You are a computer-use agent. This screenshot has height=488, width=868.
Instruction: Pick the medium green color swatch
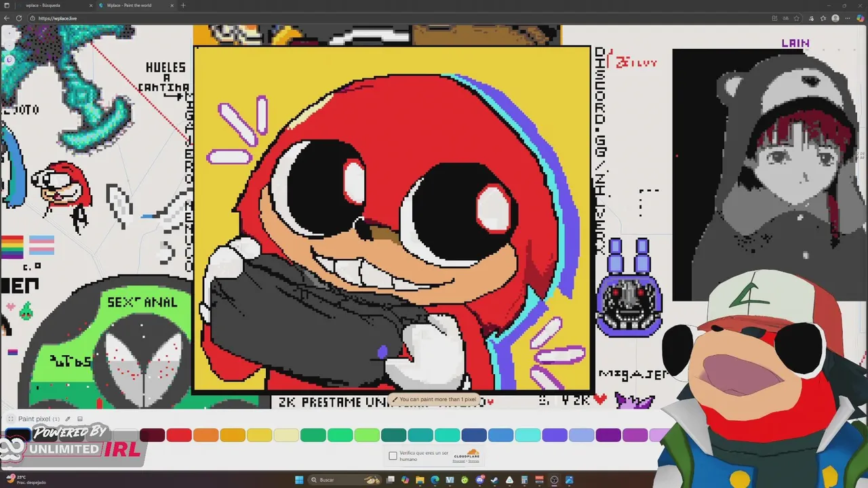(340, 435)
